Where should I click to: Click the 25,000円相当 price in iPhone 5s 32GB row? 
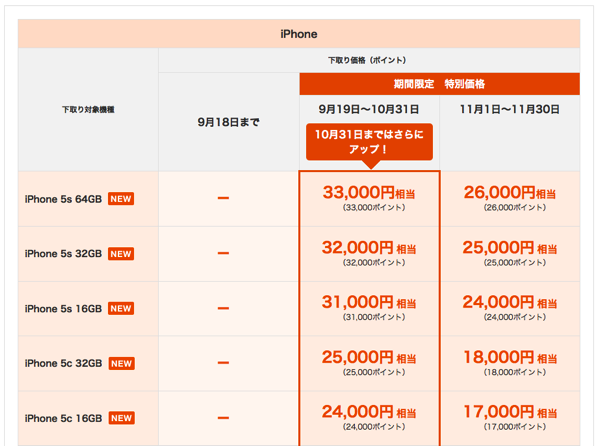(x=510, y=247)
